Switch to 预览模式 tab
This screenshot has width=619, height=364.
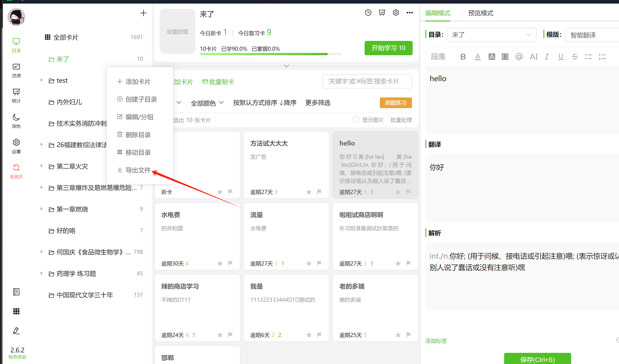(480, 13)
